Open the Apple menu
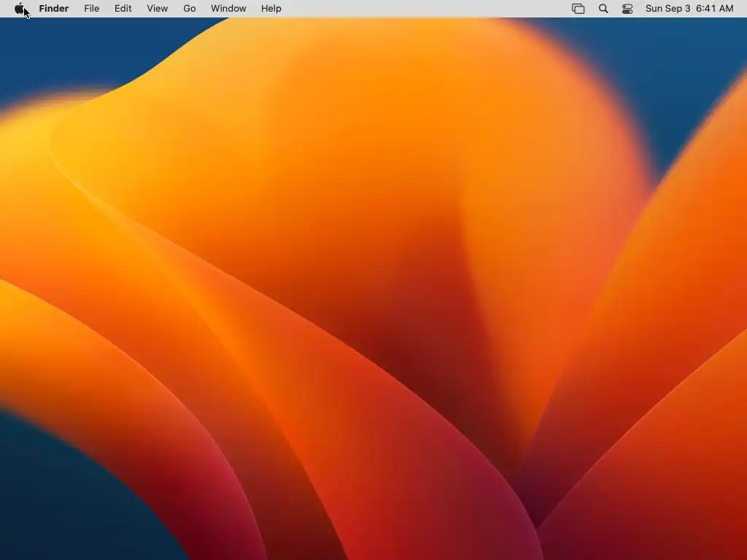 (x=19, y=9)
